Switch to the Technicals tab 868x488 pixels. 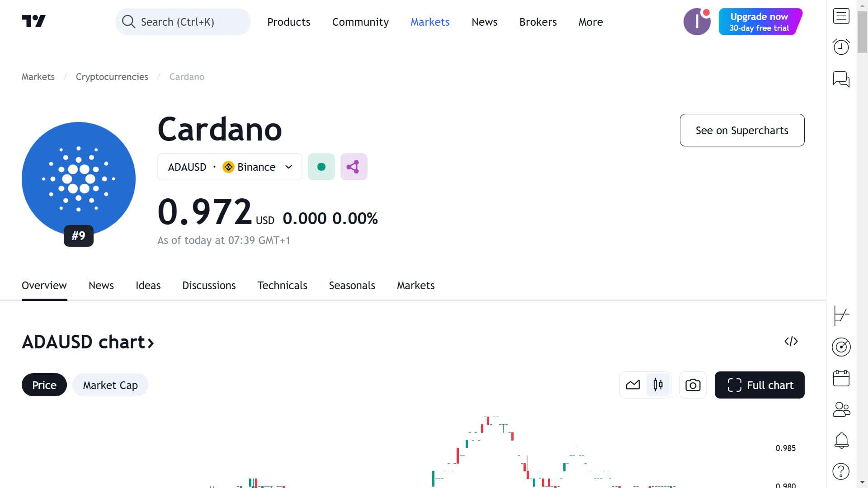[282, 286]
